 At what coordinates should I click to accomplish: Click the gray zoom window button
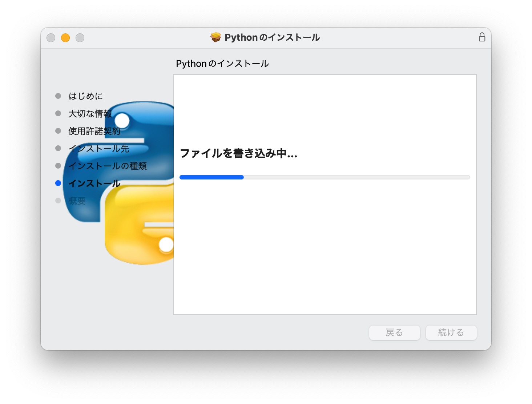coord(80,38)
